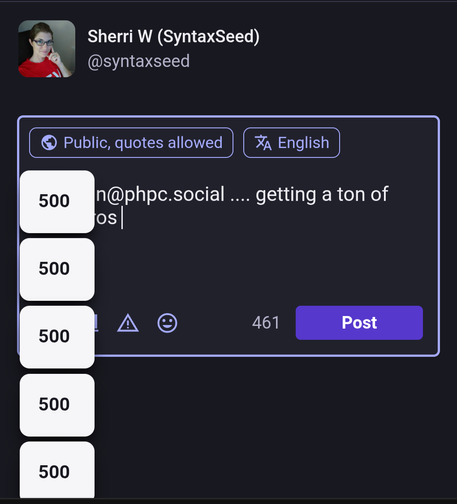This screenshot has width=457, height=504.
Task: Open the Sherri W (SyntaxSeed) display name
Action: 173,36
